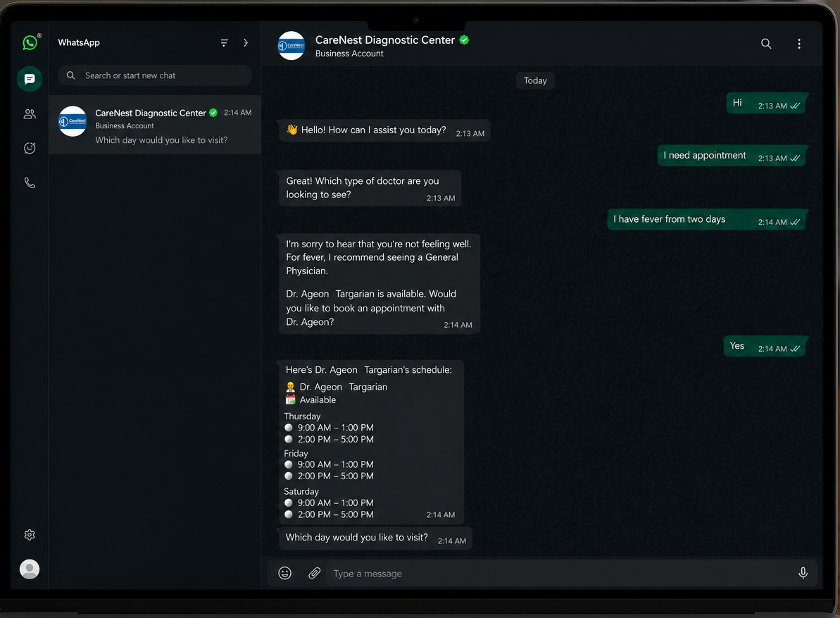Select the sent message 'Hi'
Viewport: 840px width, 618px height.
click(767, 103)
